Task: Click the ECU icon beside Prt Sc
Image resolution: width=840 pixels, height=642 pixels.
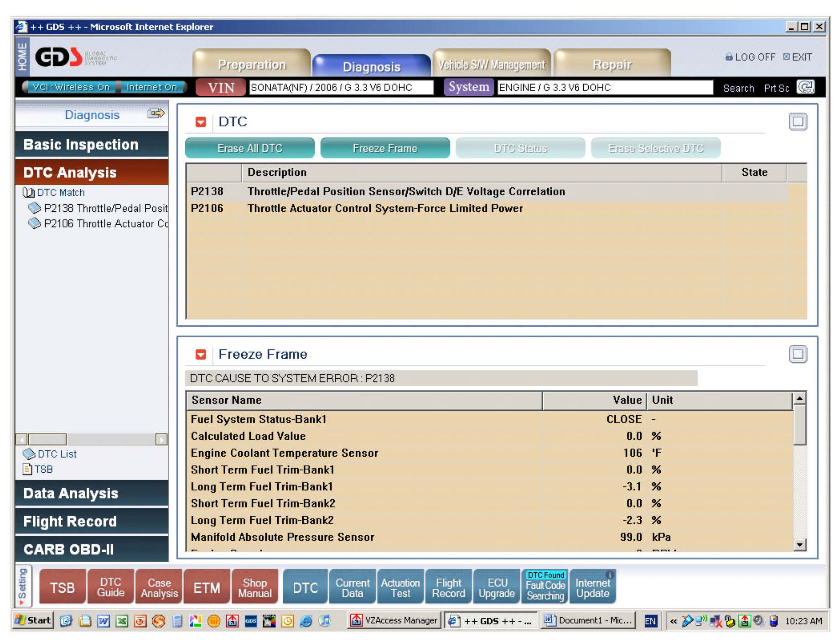Action: coord(805,87)
